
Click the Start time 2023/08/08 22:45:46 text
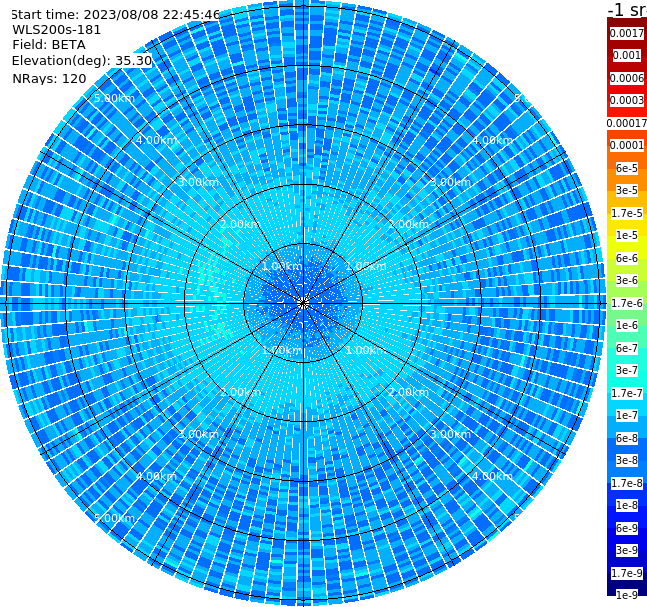115,14
